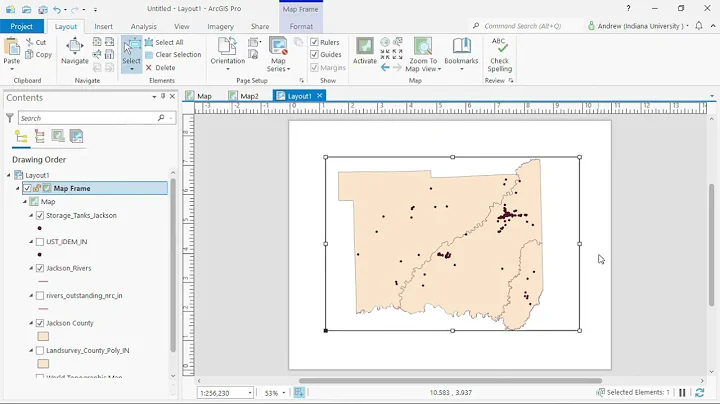Toggle the Guides checkbox
The image size is (720, 404).
click(315, 55)
